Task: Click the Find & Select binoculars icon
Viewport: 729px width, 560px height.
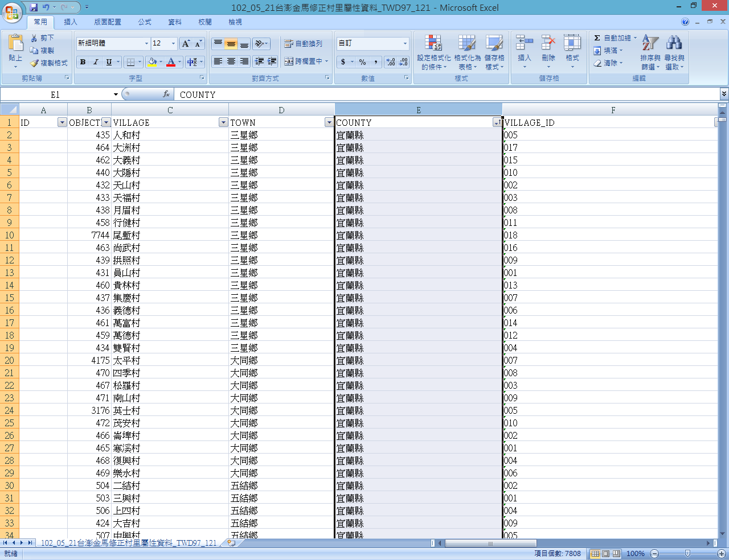Action: (674, 43)
